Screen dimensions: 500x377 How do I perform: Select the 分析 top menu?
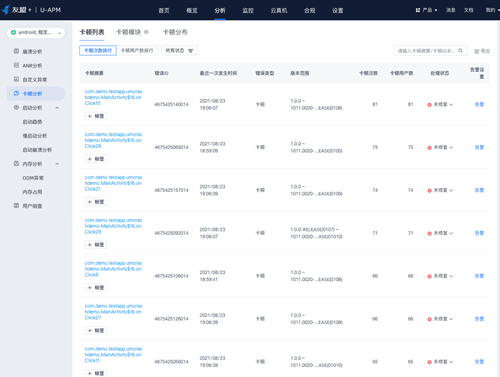point(220,10)
